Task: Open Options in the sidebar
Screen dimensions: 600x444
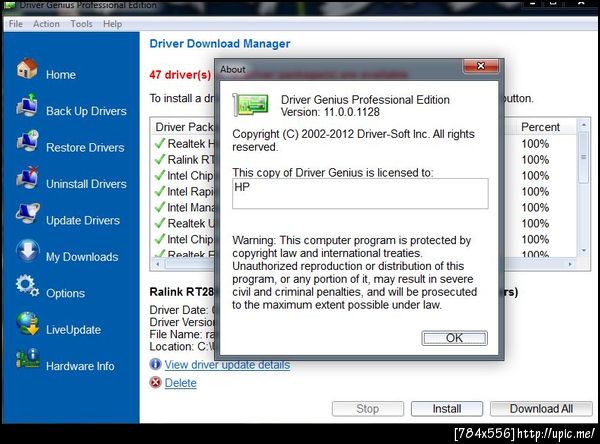Action: click(65, 293)
